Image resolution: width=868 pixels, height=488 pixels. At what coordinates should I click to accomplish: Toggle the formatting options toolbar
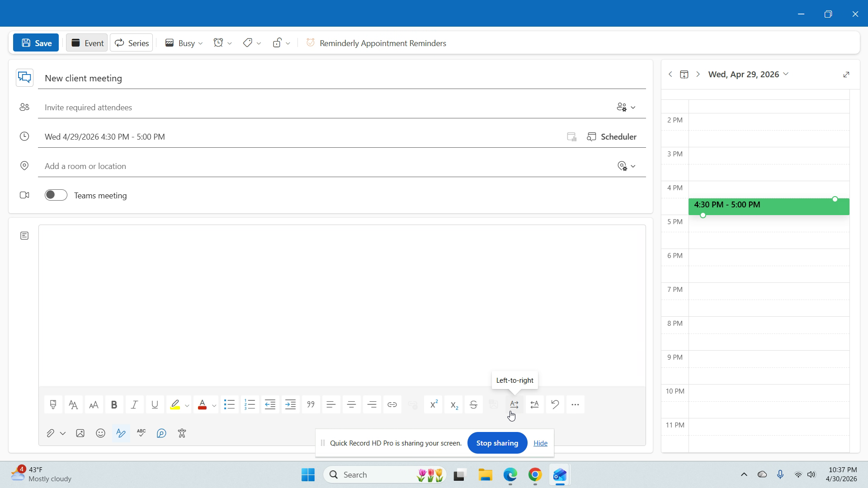[121, 433]
